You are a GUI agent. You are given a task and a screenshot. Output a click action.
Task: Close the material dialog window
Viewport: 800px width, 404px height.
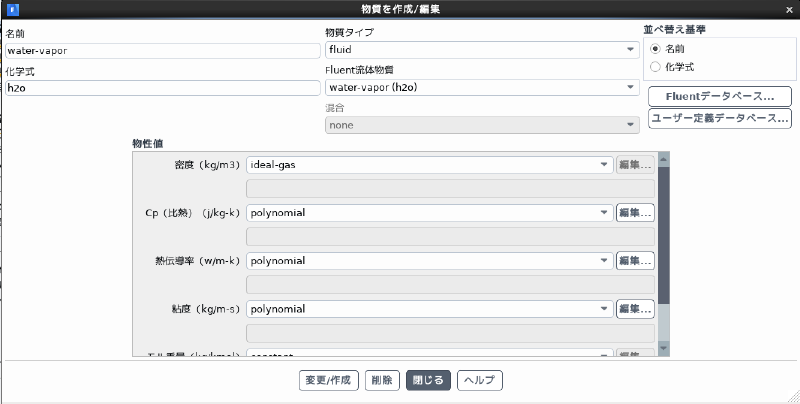(x=790, y=8)
